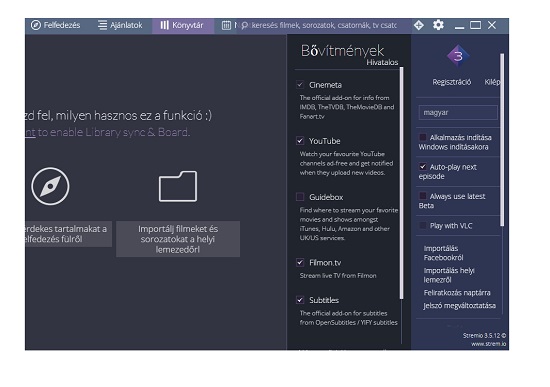Click the search field keresés filmek

(x=324, y=25)
